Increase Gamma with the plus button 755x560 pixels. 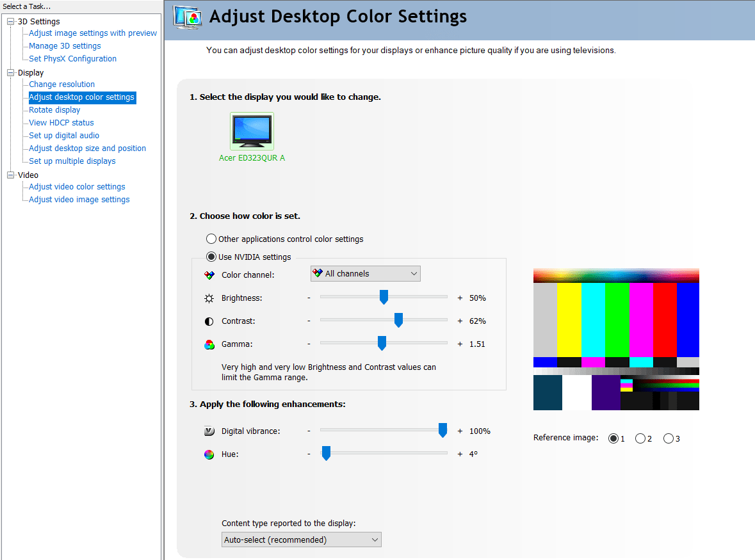click(460, 344)
